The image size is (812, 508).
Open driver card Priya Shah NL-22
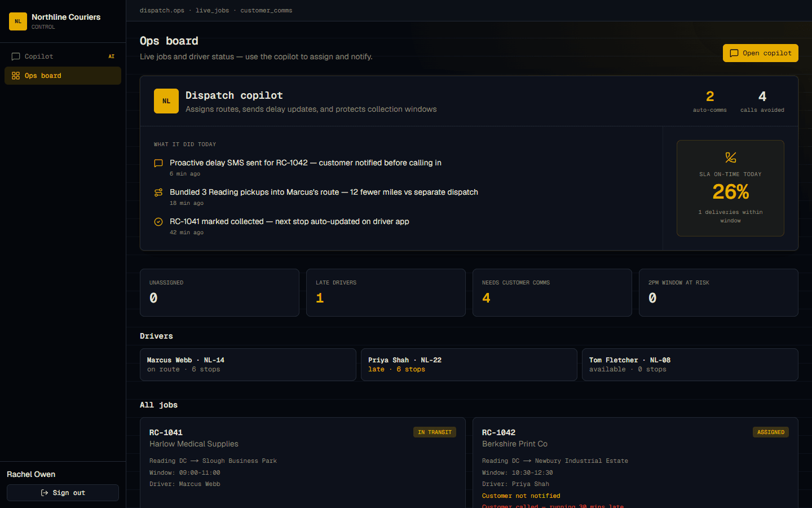pyautogui.click(x=469, y=365)
